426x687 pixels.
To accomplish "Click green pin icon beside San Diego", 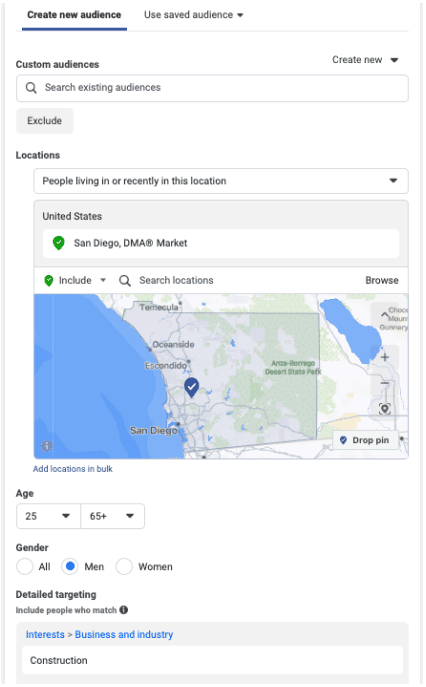I will tap(58, 243).
